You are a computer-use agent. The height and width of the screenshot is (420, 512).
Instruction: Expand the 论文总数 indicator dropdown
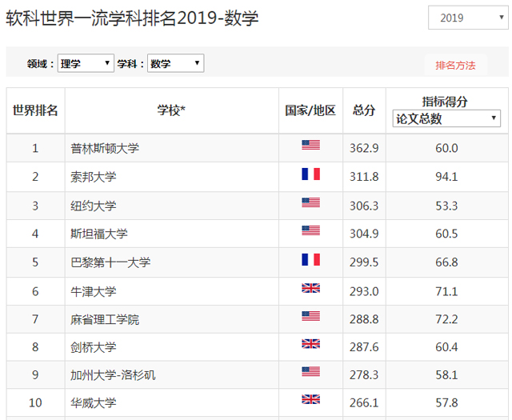tap(446, 118)
